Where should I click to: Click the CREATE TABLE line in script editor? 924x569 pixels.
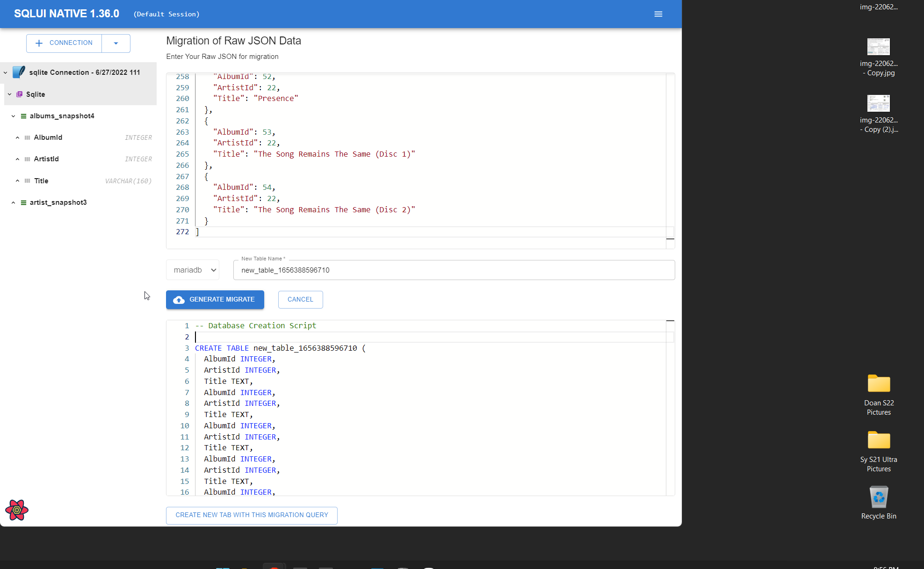(280, 348)
